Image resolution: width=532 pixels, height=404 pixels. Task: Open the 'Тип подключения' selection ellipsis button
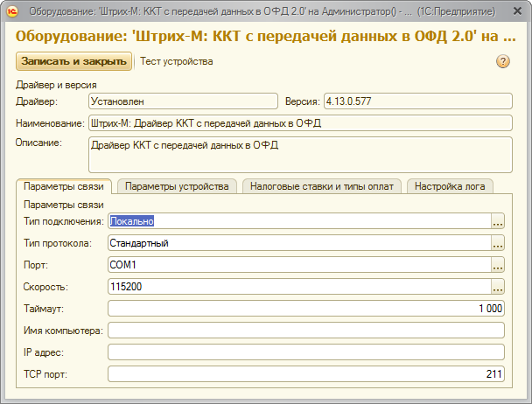click(x=498, y=222)
